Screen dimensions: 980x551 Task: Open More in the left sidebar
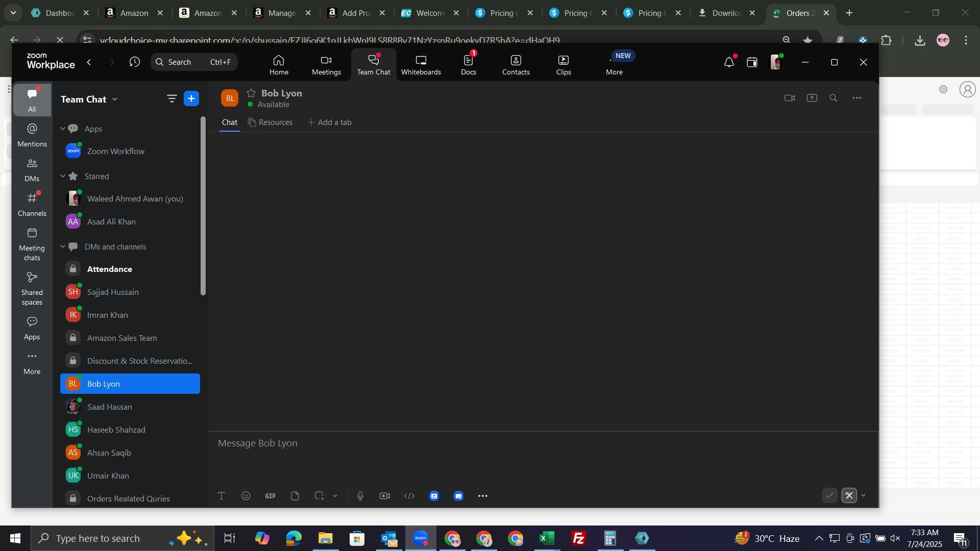pyautogui.click(x=32, y=363)
